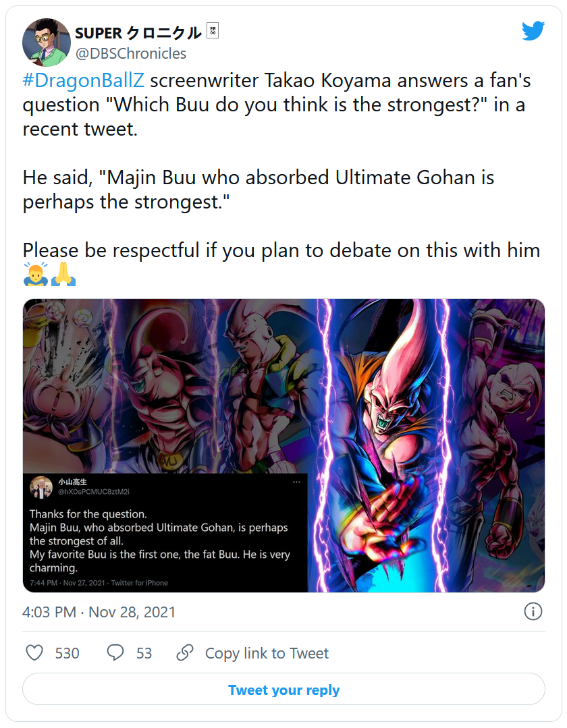Click the 53 replies count
This screenshot has height=728, width=567.
(144, 653)
